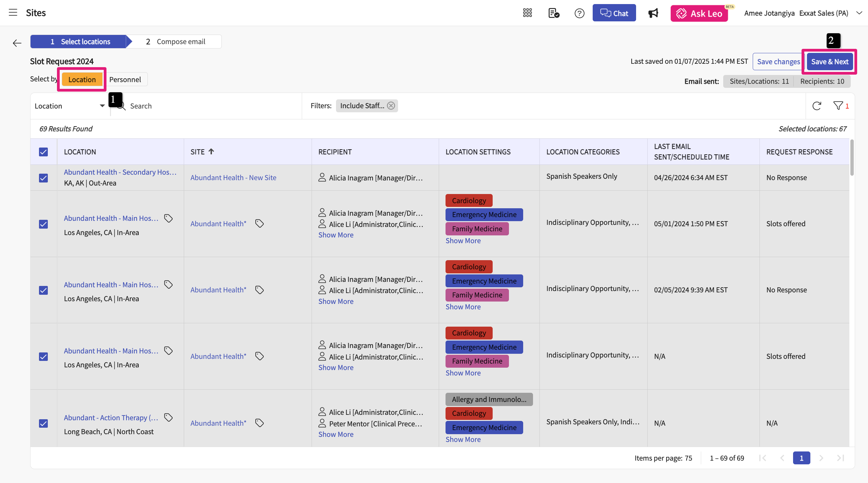Screen dimensions: 868x483
Task: Click the Save & Next button
Action: (829, 62)
